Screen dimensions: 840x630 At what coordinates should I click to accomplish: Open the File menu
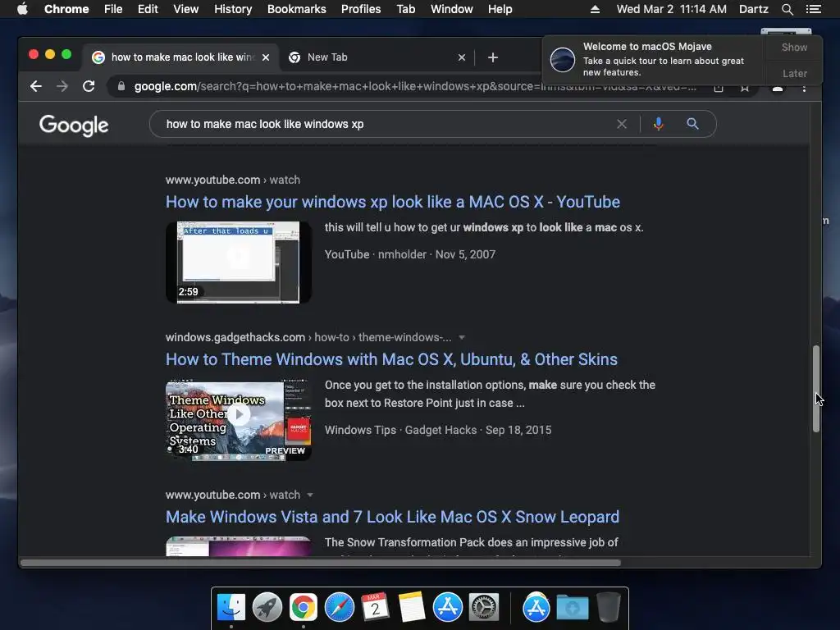pyautogui.click(x=113, y=9)
